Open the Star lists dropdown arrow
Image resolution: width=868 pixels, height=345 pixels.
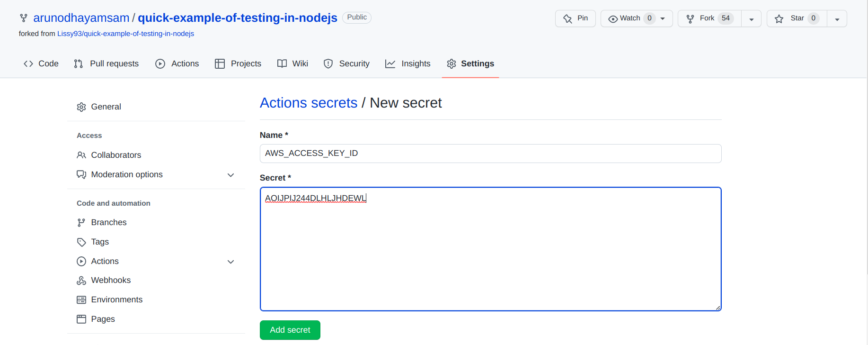(x=837, y=19)
